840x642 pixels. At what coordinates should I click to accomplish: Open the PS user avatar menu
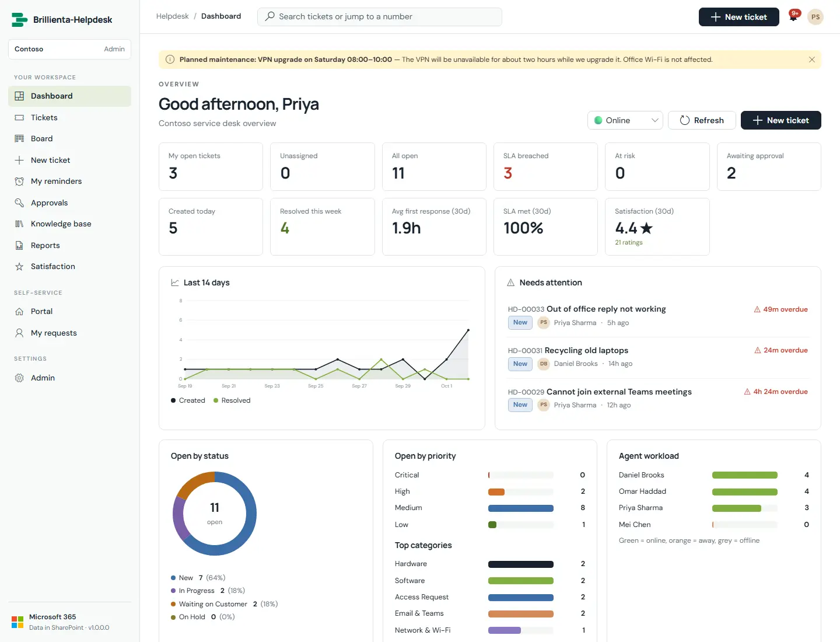pos(815,17)
